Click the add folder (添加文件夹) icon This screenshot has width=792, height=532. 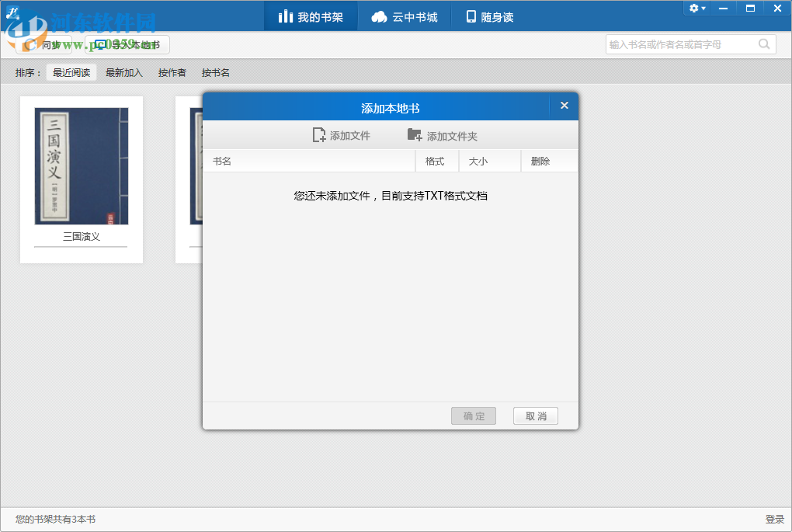coord(416,134)
